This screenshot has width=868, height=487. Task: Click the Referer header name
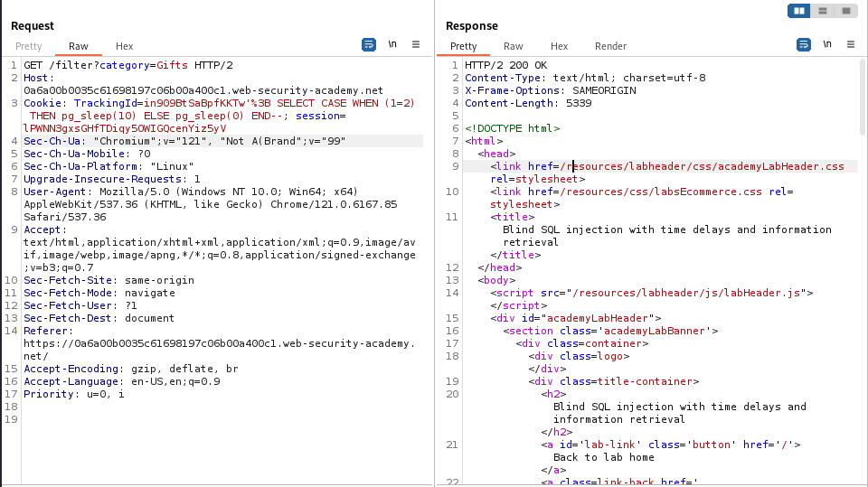(45, 331)
